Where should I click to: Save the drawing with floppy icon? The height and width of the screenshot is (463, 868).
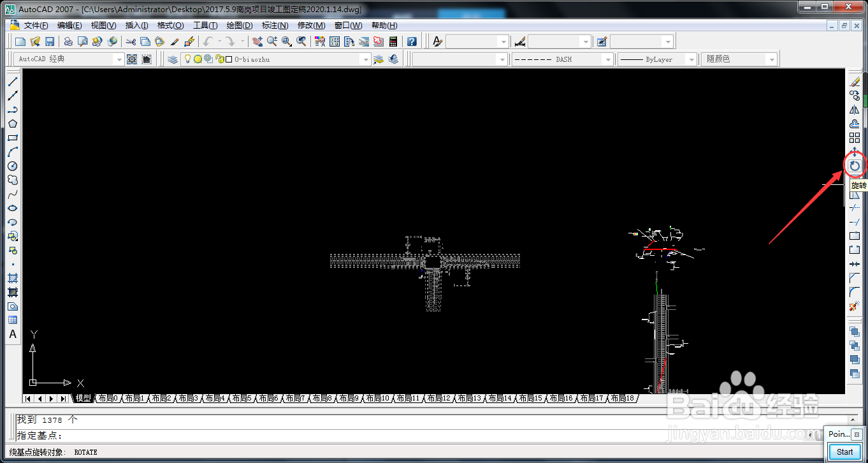click(x=50, y=41)
